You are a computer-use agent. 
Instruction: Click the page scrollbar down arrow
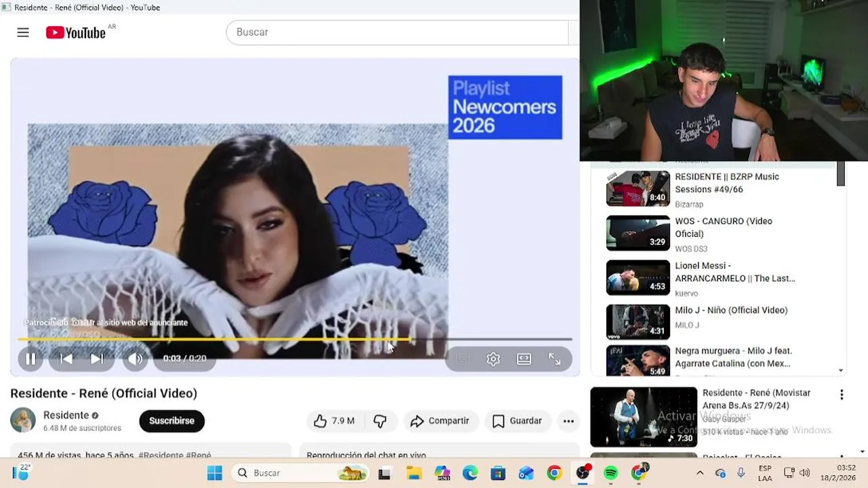(863, 451)
